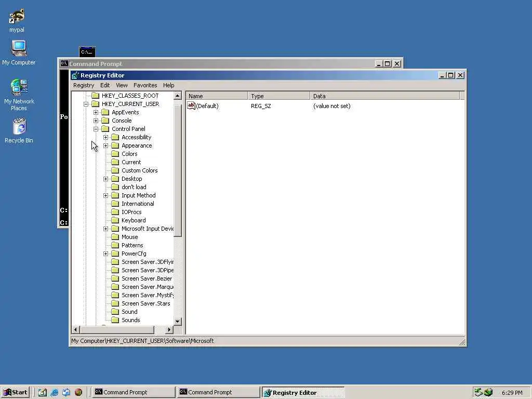This screenshot has height=399, width=532.
Task: Select the Custom Colors key
Action: [139, 170]
